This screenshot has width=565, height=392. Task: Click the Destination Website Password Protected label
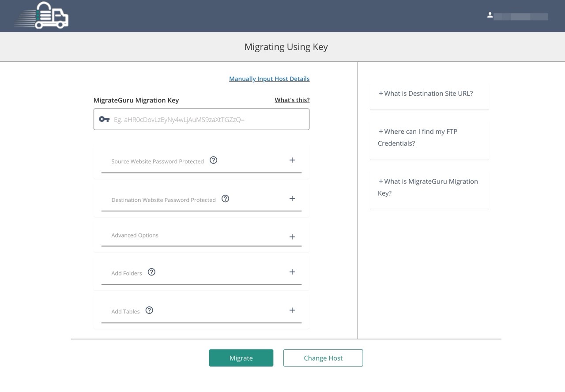163,200
